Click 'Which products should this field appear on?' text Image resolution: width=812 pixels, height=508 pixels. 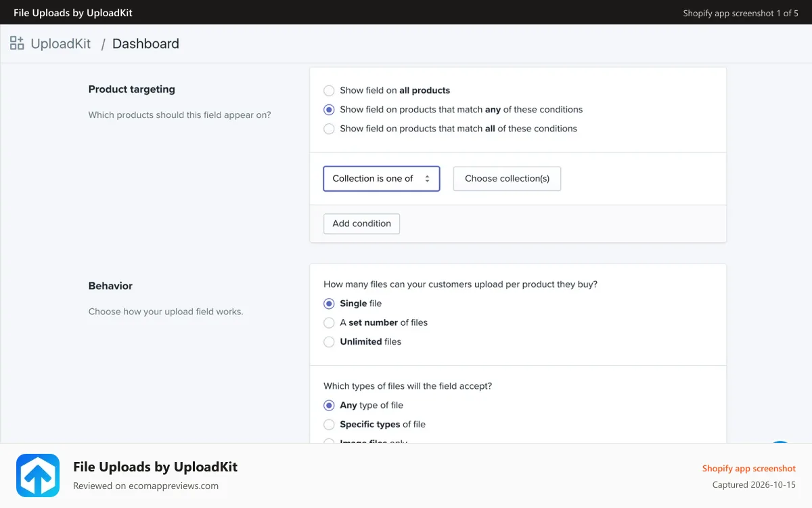[x=179, y=114]
